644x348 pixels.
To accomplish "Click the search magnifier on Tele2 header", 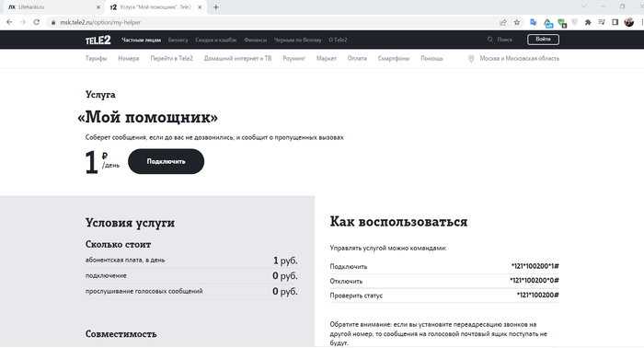I will tap(489, 40).
